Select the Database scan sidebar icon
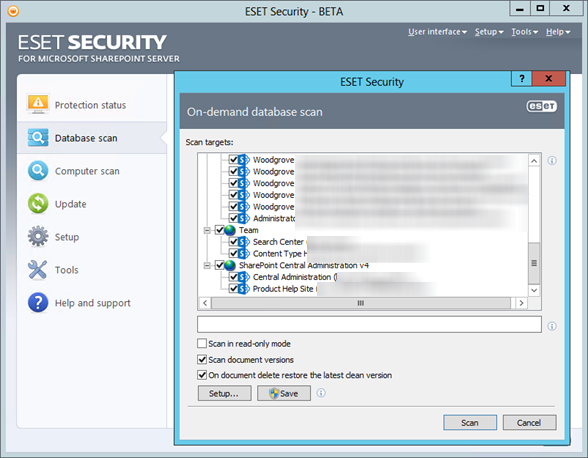The image size is (588, 458). pyautogui.click(x=38, y=138)
